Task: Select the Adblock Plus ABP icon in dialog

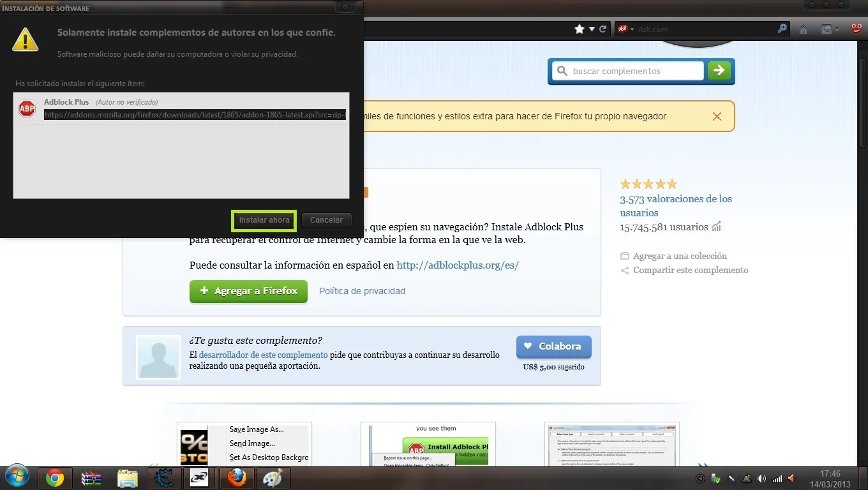Action: (27, 108)
